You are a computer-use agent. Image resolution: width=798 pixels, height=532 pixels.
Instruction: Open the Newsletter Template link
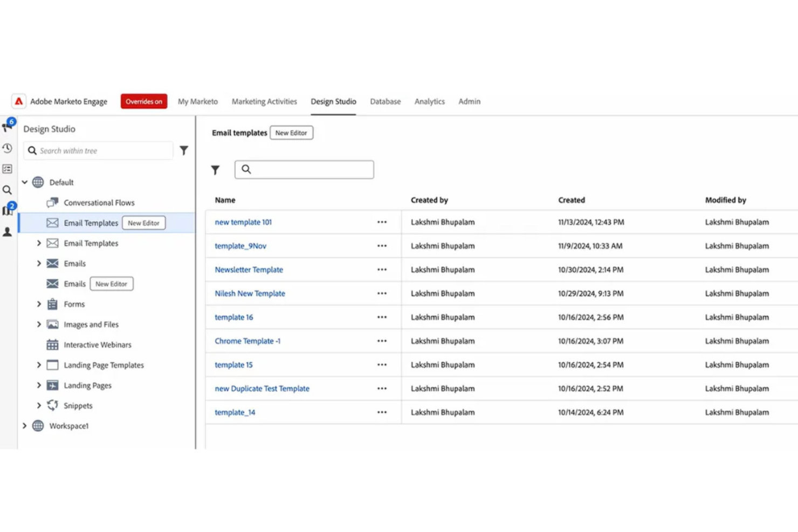(249, 270)
